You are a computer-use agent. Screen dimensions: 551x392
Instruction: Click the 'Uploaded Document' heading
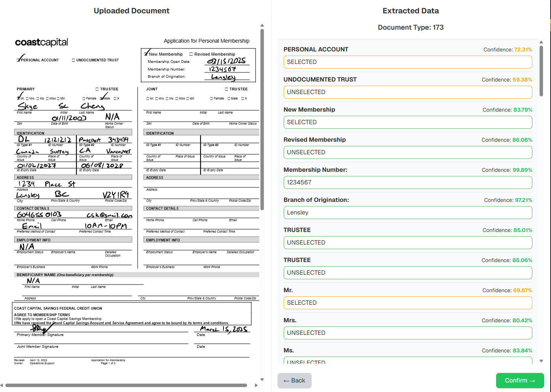click(x=132, y=11)
